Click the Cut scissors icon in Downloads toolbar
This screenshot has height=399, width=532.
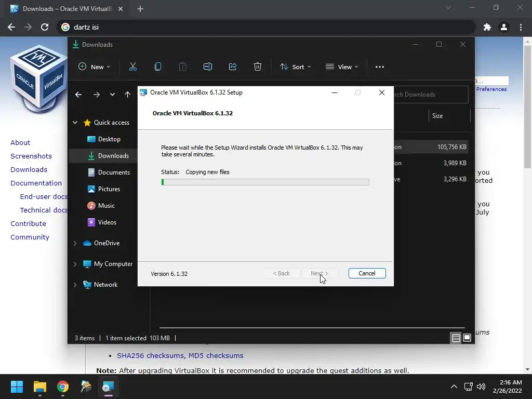132,67
